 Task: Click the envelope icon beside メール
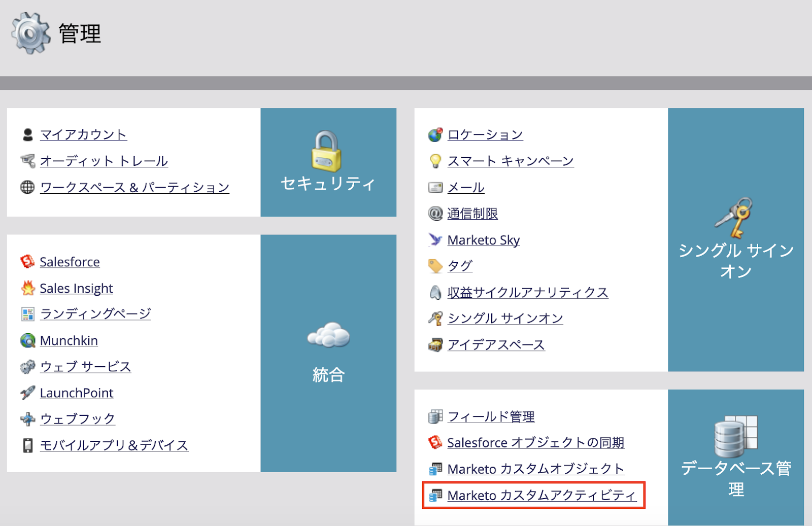click(x=435, y=187)
